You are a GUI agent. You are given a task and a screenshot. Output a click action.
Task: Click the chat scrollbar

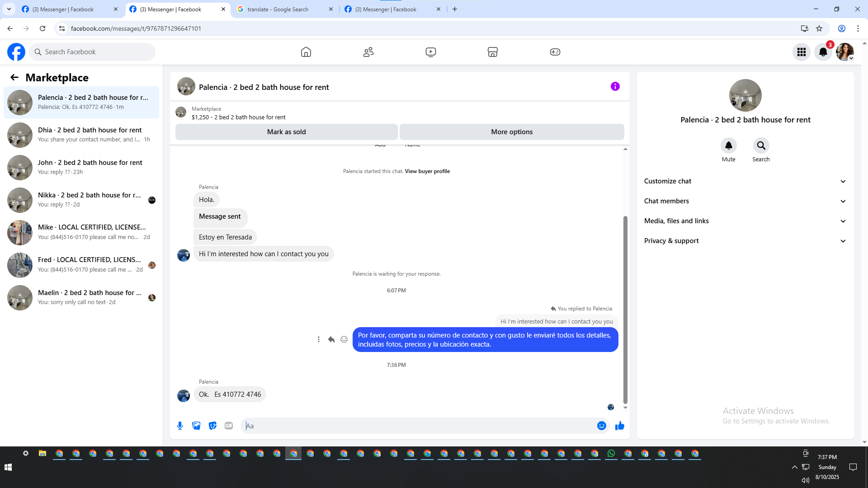pyautogui.click(x=625, y=309)
